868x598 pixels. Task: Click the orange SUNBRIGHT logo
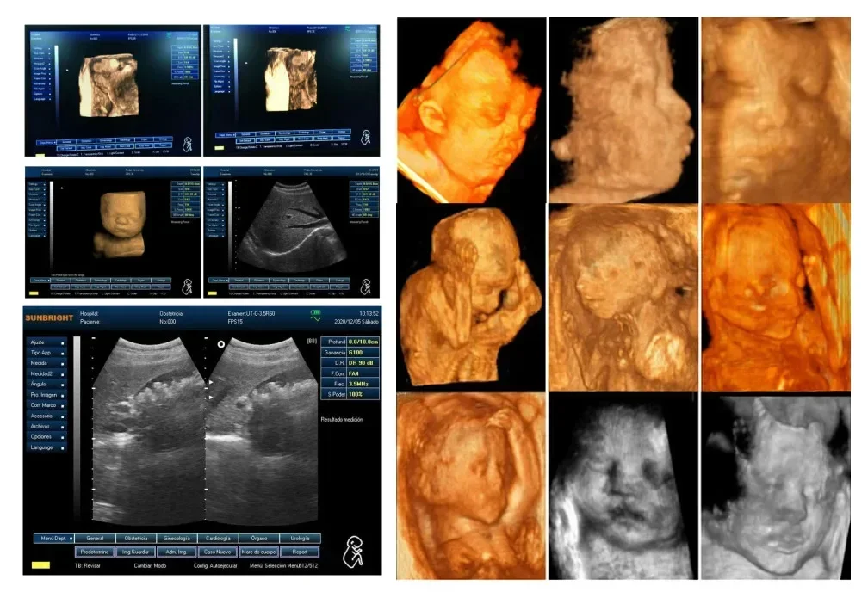point(49,318)
